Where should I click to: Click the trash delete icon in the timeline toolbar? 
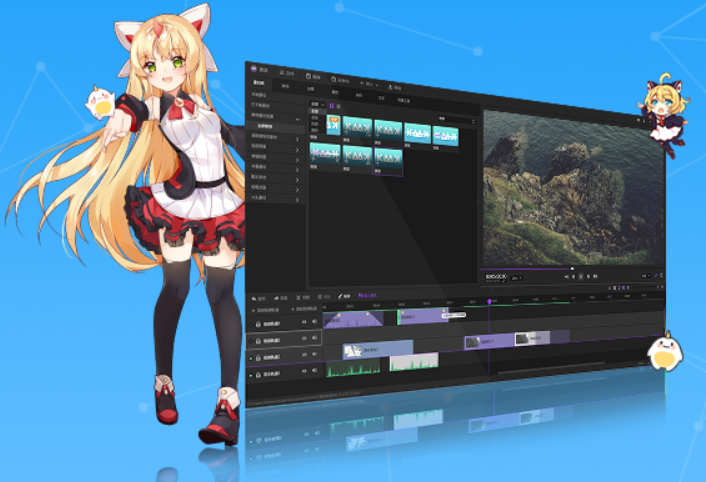320,297
